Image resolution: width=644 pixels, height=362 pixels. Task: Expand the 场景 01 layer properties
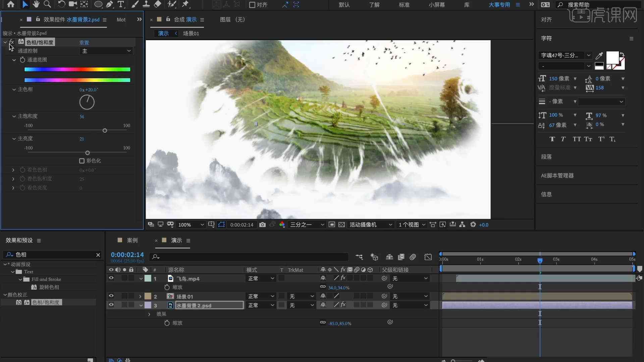tap(140, 296)
